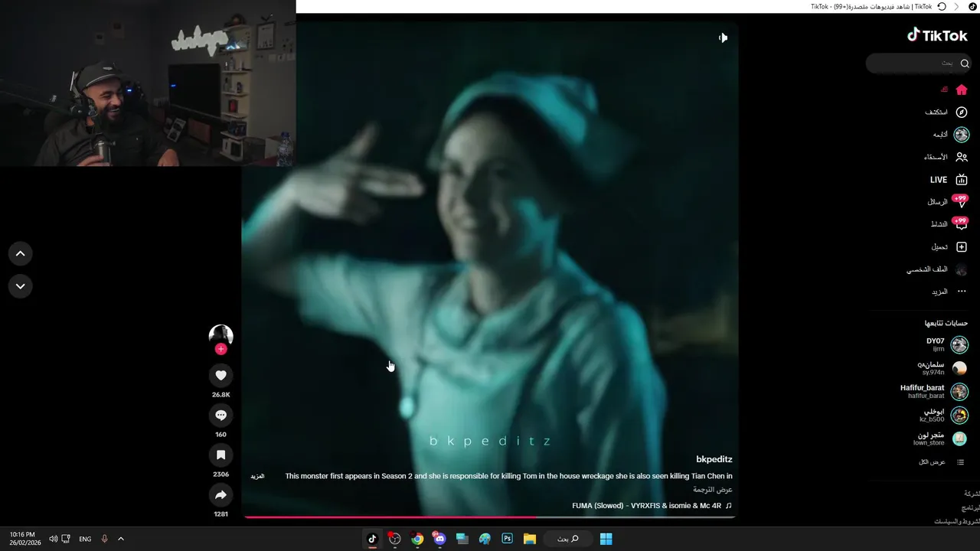Open the comments bubble icon
Viewport: 980px width, 551px height.
(x=220, y=415)
